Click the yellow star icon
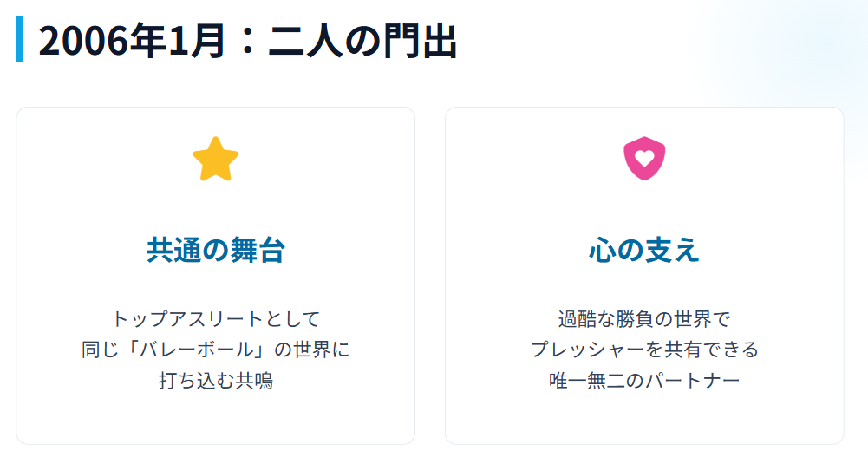868x464 pixels. (x=215, y=160)
